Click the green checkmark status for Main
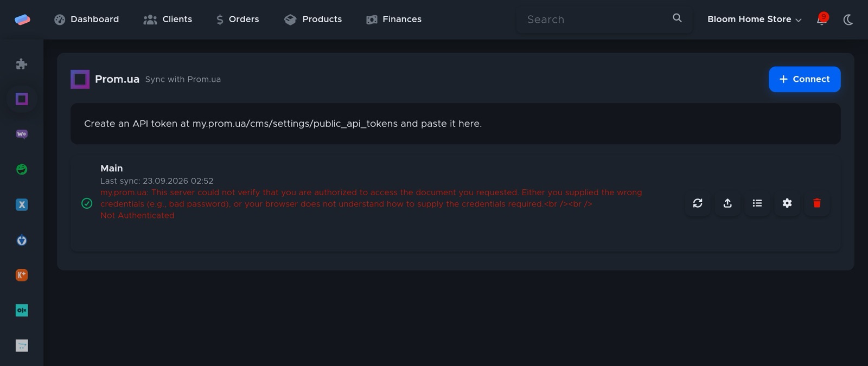 pyautogui.click(x=87, y=203)
